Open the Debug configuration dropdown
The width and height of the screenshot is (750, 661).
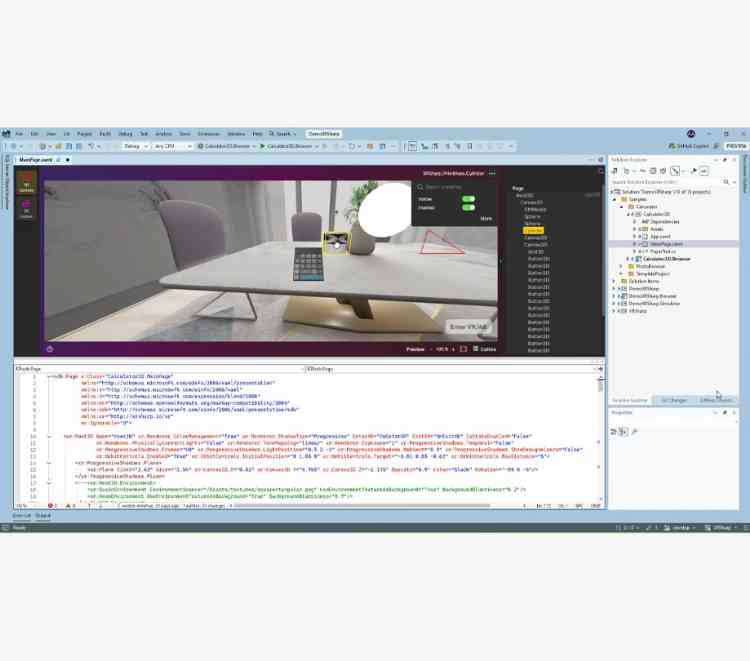(136, 146)
